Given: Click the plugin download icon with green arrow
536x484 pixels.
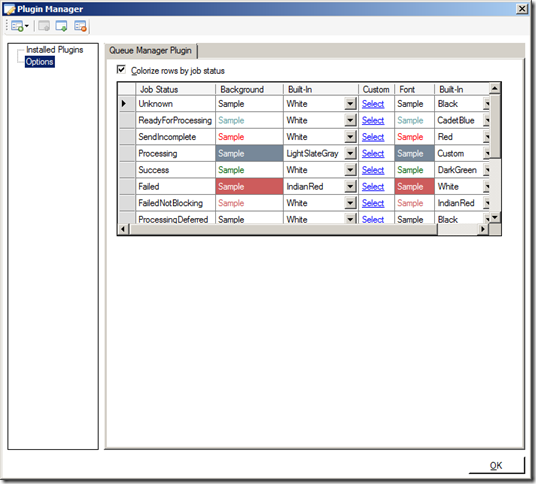Looking at the screenshot, I should 62,26.
